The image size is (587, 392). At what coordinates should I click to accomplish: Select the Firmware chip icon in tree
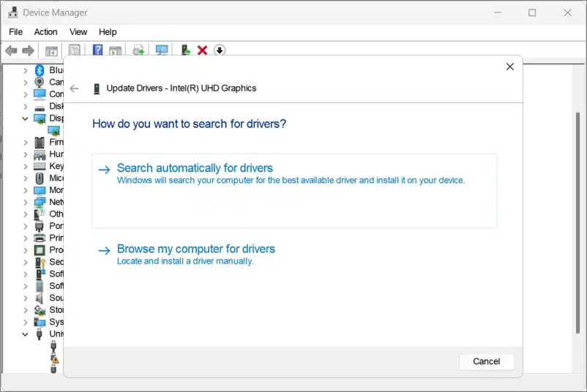(40, 142)
